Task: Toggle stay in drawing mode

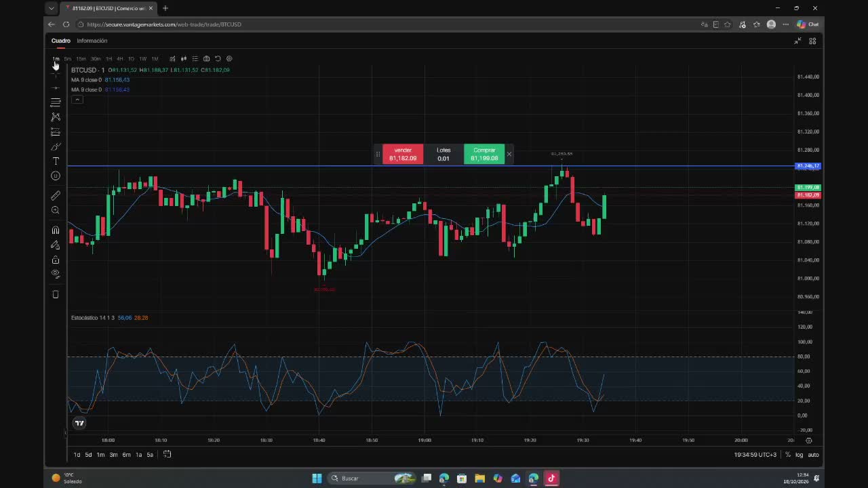Action: tap(56, 245)
